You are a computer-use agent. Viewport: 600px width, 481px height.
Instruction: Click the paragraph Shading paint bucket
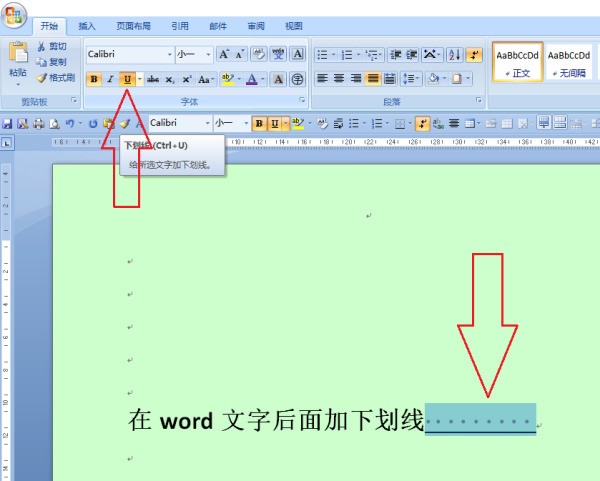pyautogui.click(x=434, y=79)
